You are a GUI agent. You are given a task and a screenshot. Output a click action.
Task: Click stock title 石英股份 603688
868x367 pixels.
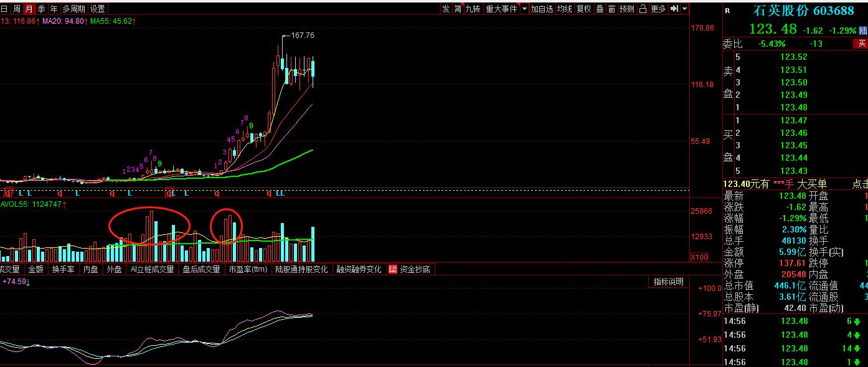803,11
